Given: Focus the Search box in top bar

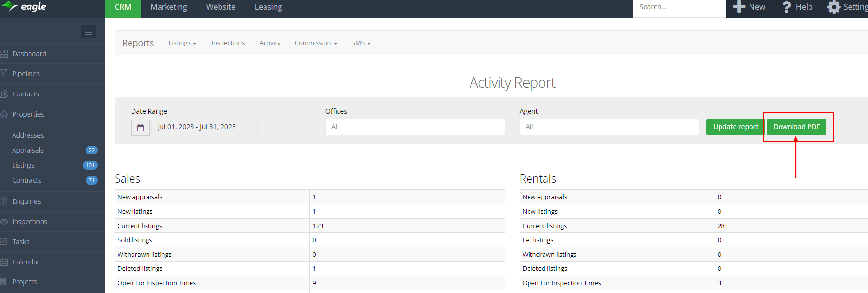Looking at the screenshot, I should tap(678, 7).
